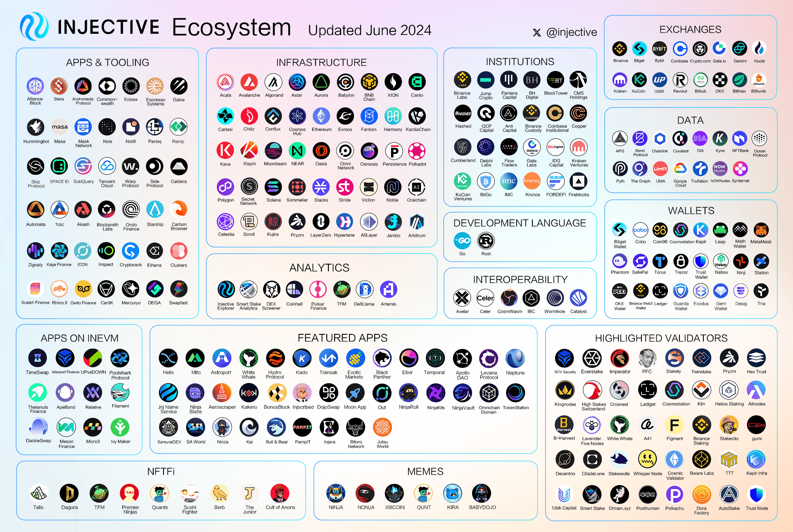
Task: Click the Mask Network icon
Action: pos(83,127)
